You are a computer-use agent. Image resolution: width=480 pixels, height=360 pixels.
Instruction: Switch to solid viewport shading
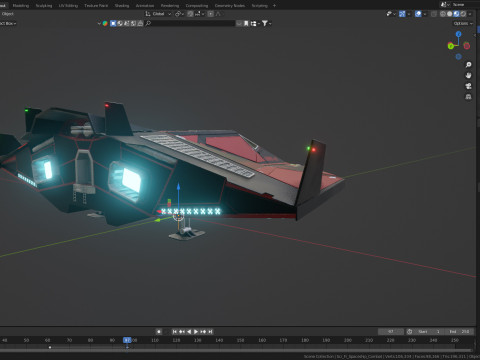coord(450,14)
